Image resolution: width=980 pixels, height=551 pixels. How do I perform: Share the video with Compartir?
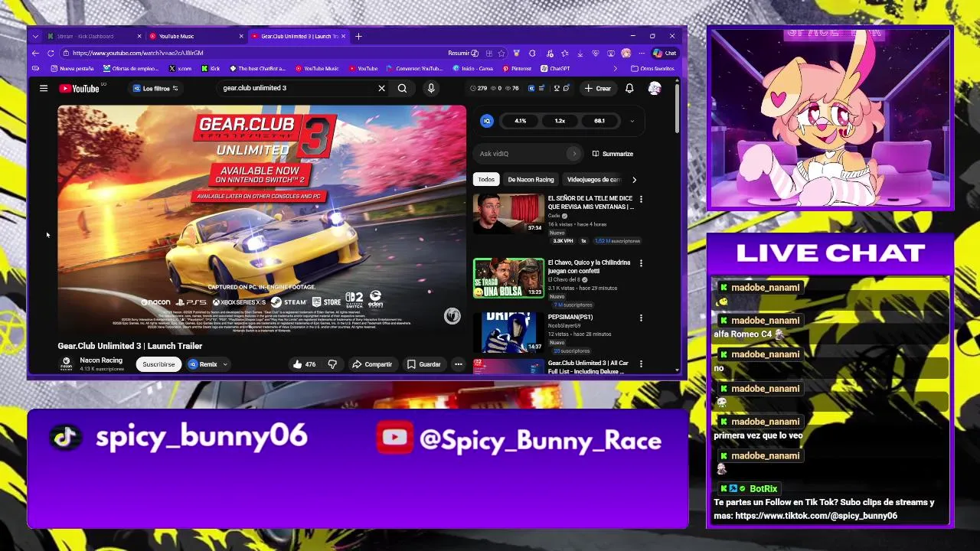point(372,364)
